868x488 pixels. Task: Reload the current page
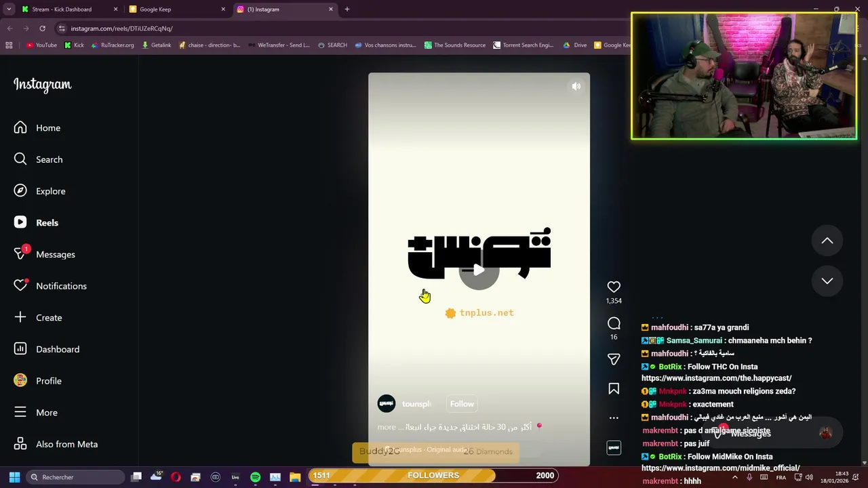(42, 28)
